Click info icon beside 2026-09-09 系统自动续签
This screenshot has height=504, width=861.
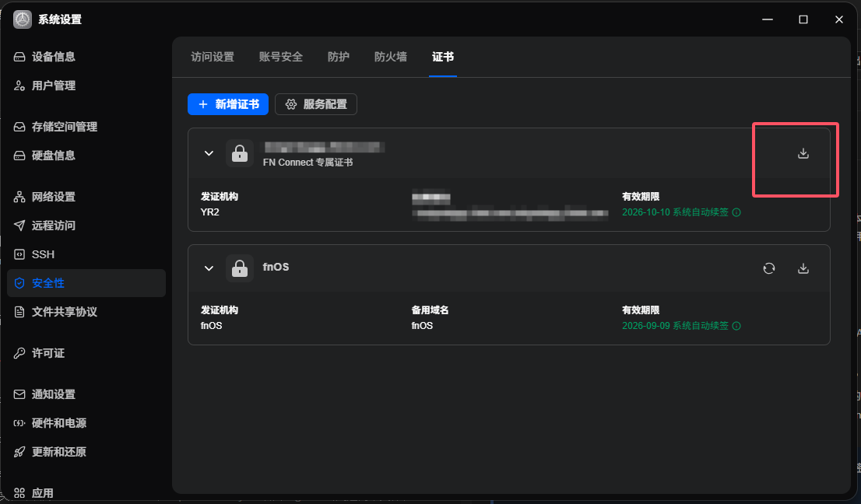click(736, 326)
